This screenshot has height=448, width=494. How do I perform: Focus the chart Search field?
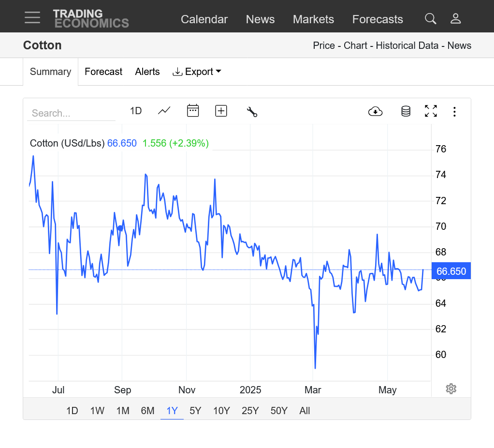click(71, 113)
